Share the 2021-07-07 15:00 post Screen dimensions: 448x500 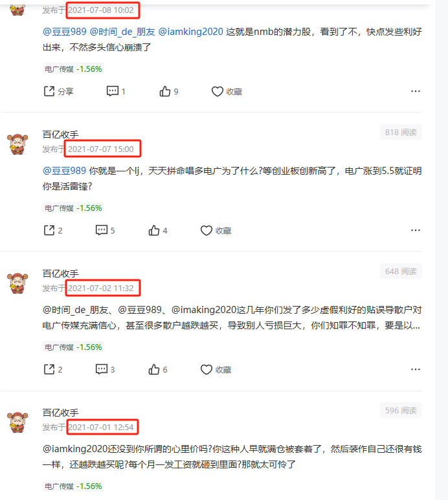53,230
